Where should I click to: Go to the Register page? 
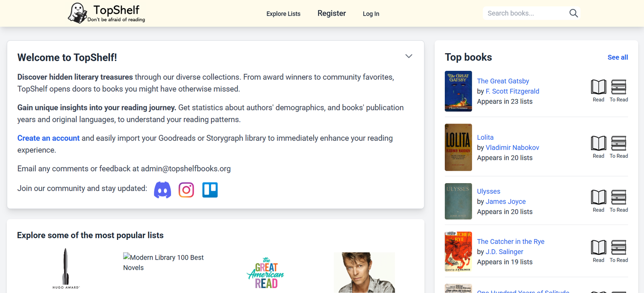(x=332, y=13)
